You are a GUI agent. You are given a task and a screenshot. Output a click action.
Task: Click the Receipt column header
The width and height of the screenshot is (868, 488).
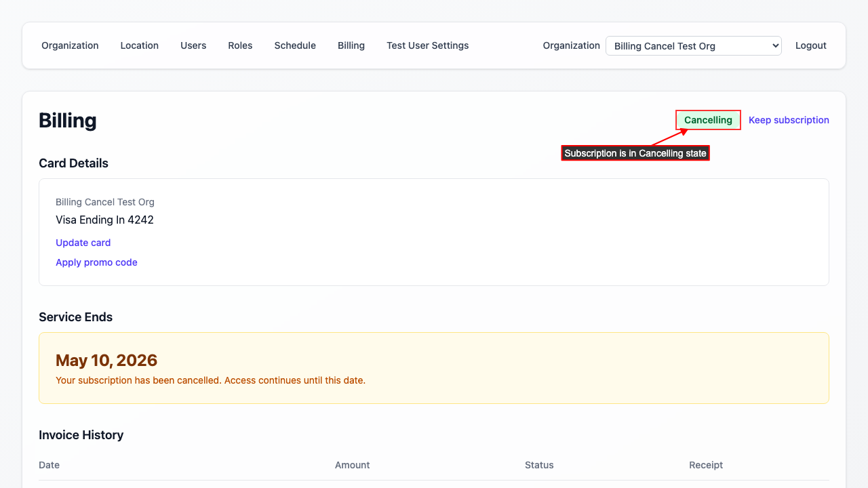pyautogui.click(x=705, y=465)
